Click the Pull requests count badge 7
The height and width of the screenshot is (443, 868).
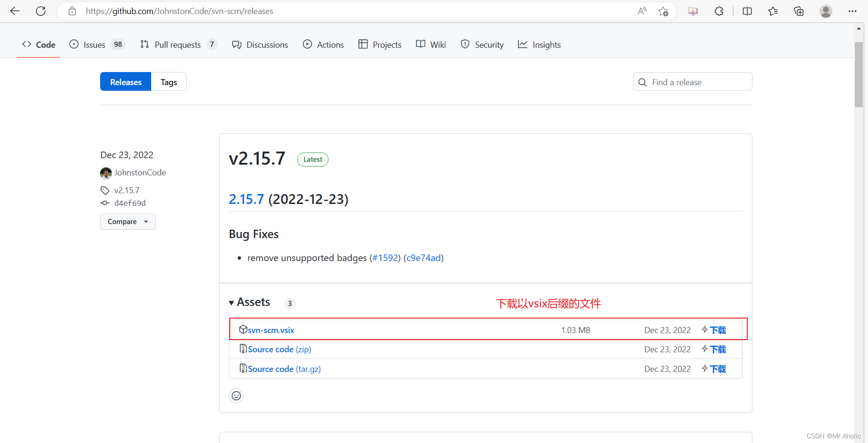pyautogui.click(x=212, y=44)
